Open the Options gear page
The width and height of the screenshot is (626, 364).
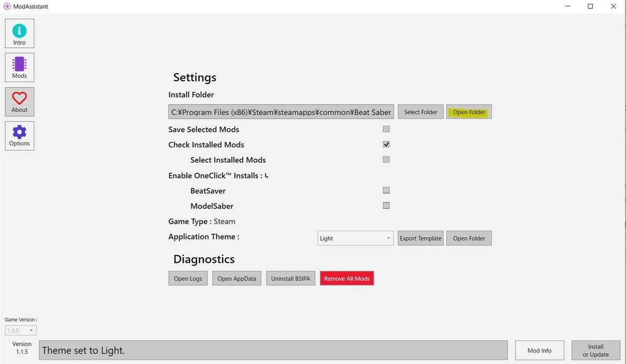point(19,136)
